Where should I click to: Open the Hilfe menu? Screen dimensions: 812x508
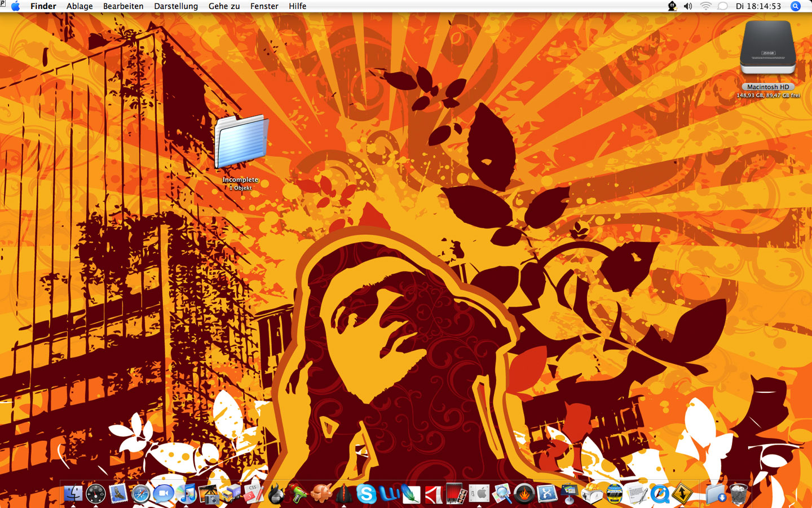298,6
